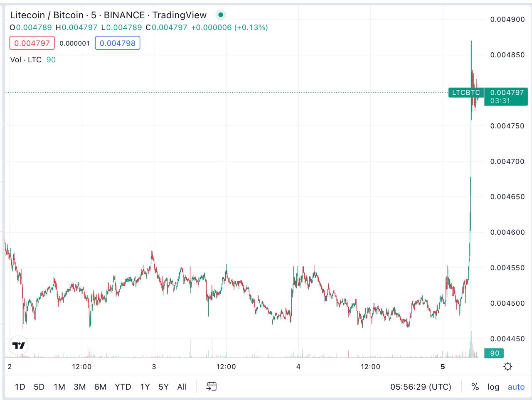This screenshot has height=400, width=532.
Task: Select the 5D time range
Action: 39,387
